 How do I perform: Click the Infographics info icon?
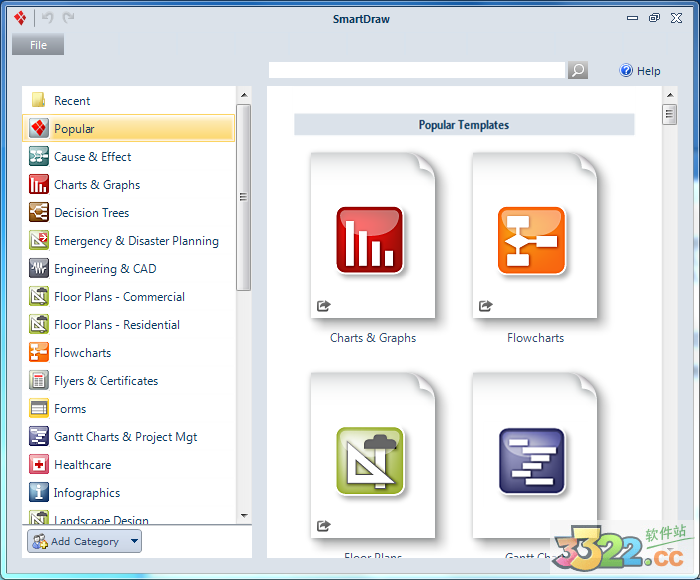pyautogui.click(x=39, y=492)
